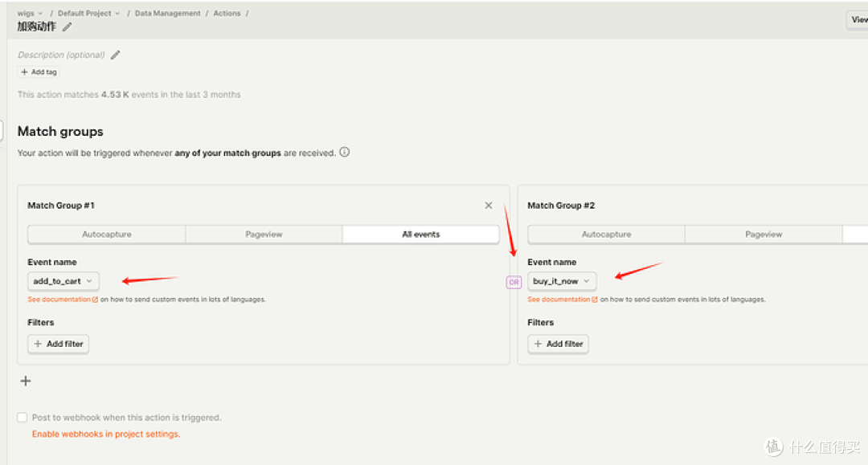The width and height of the screenshot is (868, 465).
Task: Expand the Default Project breadcrumb dropdown
Action: click(88, 14)
